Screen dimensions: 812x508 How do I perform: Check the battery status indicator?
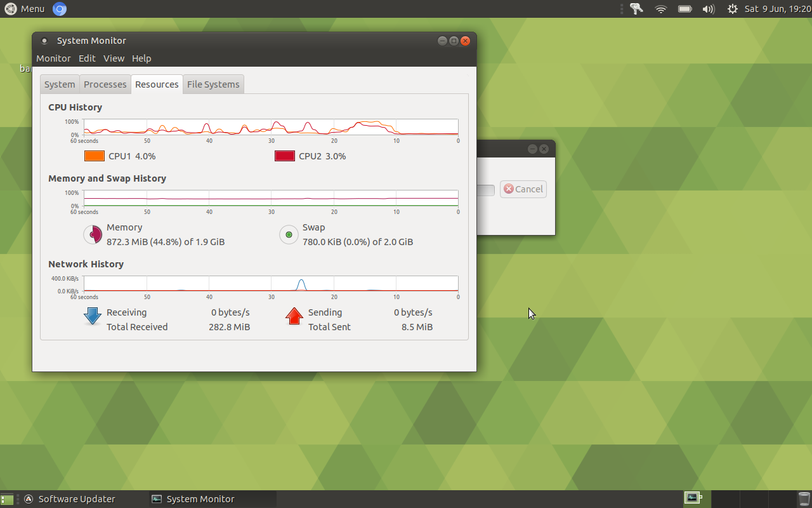click(684, 9)
